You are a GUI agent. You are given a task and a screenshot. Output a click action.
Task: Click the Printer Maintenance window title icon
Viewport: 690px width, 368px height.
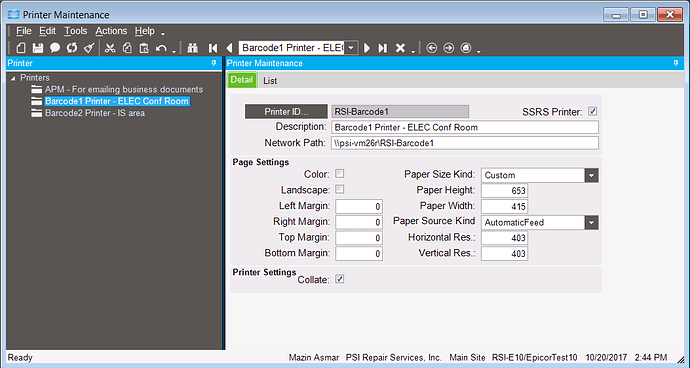click(x=14, y=15)
